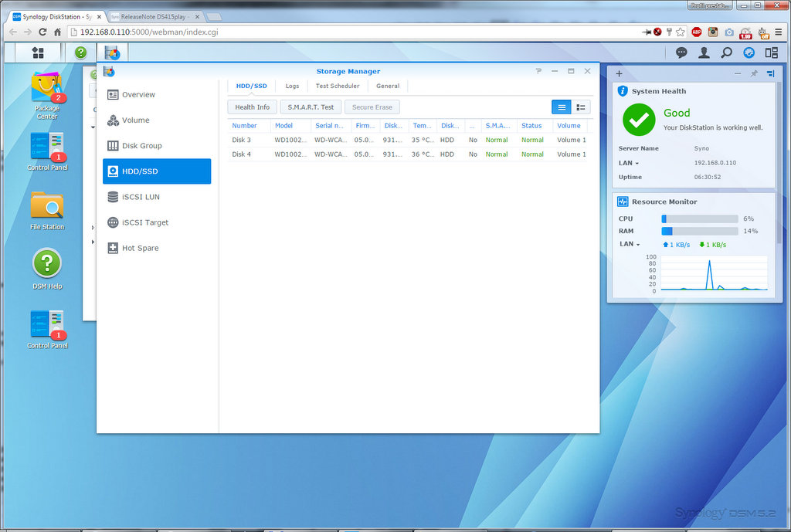Open iSCSI Target section
Screen dimensions: 791x532
[x=157, y=222]
